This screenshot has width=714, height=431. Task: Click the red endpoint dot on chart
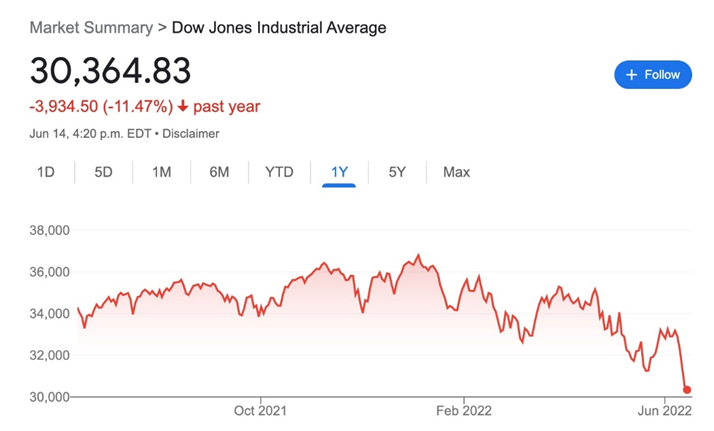pos(687,390)
